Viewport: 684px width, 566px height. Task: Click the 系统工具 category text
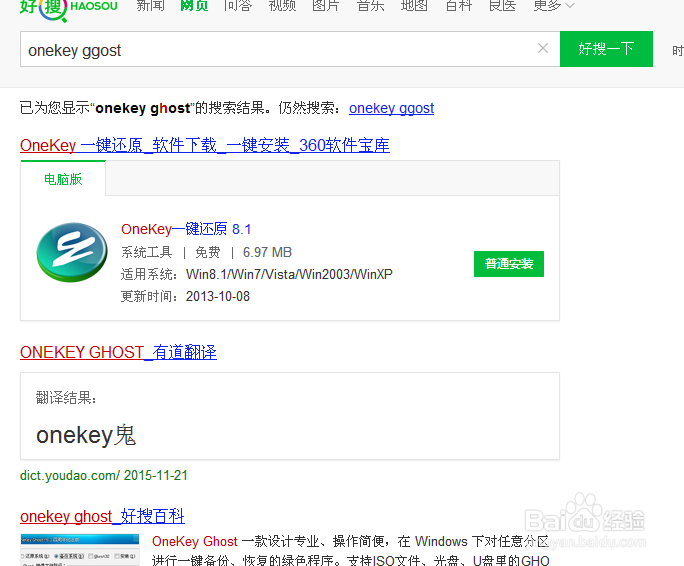(x=147, y=252)
